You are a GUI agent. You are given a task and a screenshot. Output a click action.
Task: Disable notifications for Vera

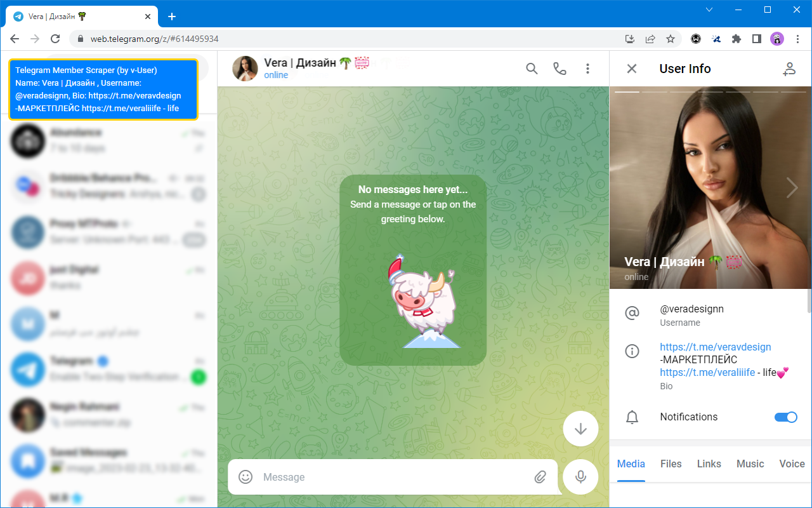786,417
